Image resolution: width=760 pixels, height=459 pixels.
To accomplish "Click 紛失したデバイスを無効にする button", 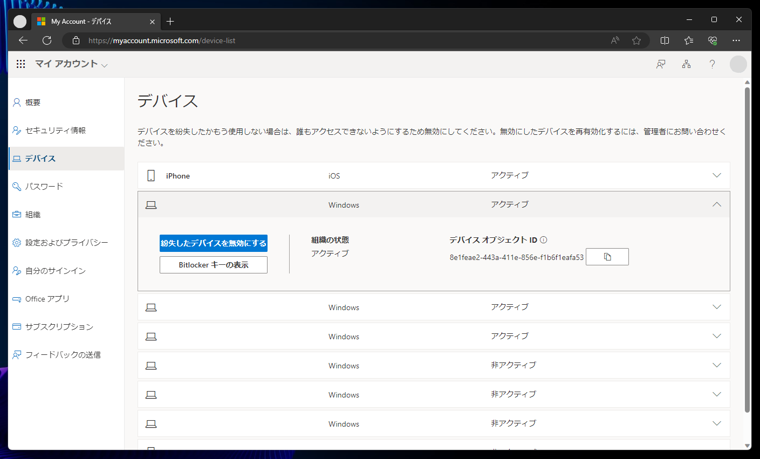I will (213, 243).
